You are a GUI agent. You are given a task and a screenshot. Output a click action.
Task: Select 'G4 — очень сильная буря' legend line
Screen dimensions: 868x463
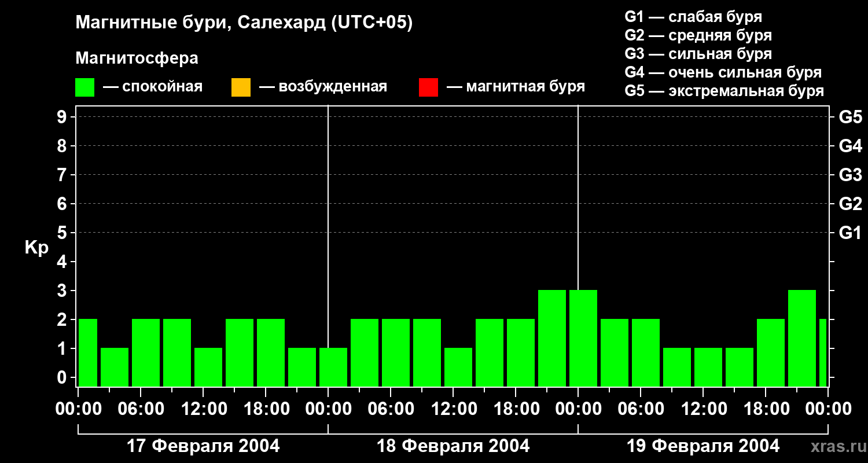coord(723,72)
